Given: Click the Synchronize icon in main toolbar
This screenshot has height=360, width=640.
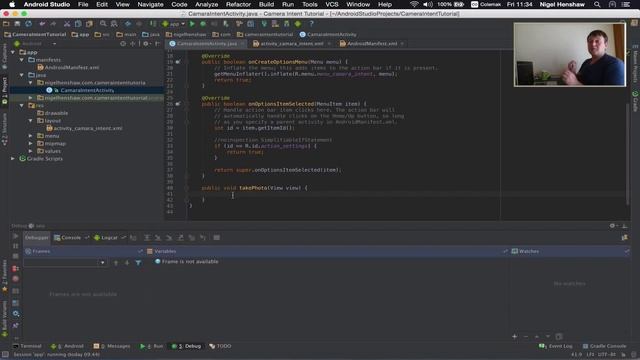Looking at the screenshot, I should (x=28, y=24).
